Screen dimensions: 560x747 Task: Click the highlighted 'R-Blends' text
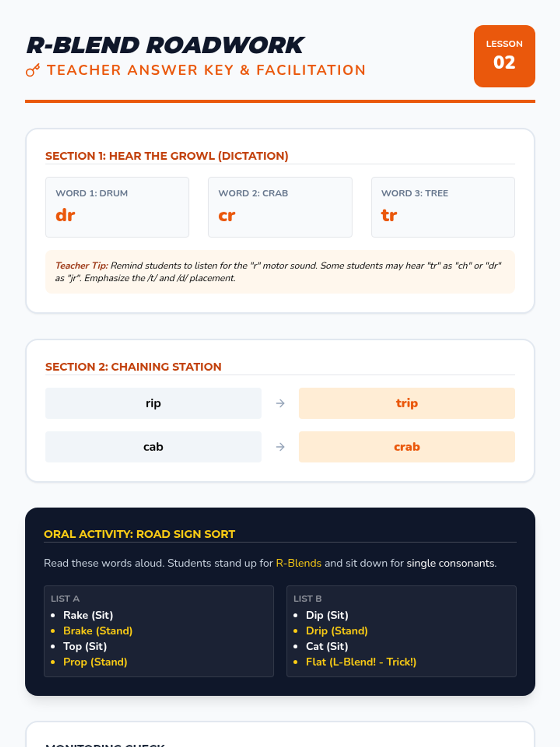pos(299,563)
